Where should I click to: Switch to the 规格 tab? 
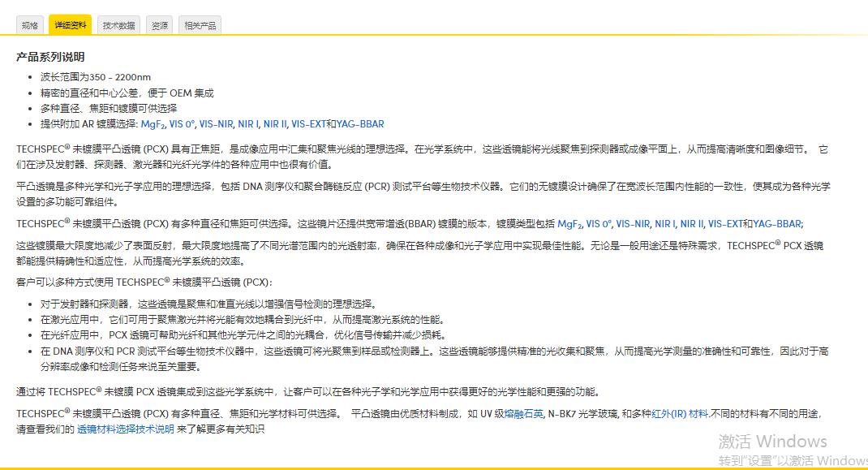point(29,25)
